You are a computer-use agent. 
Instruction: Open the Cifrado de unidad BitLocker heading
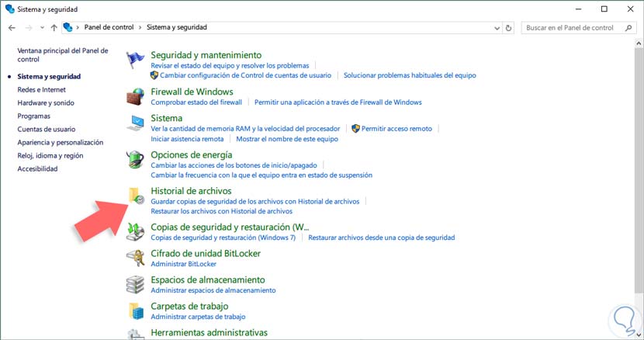coord(206,254)
